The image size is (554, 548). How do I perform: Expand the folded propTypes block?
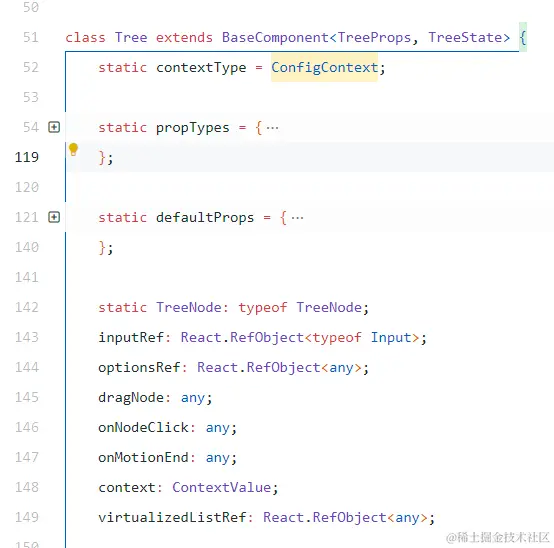click(54, 127)
